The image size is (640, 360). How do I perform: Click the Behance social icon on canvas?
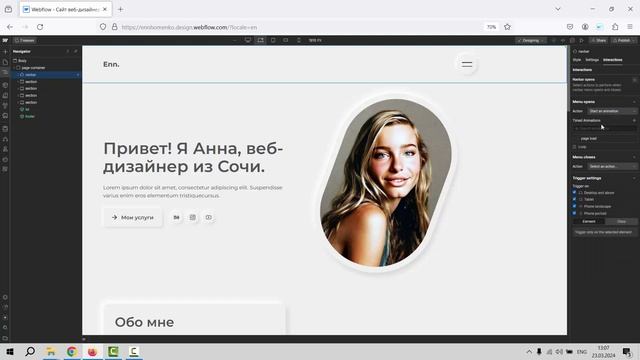pyautogui.click(x=176, y=218)
